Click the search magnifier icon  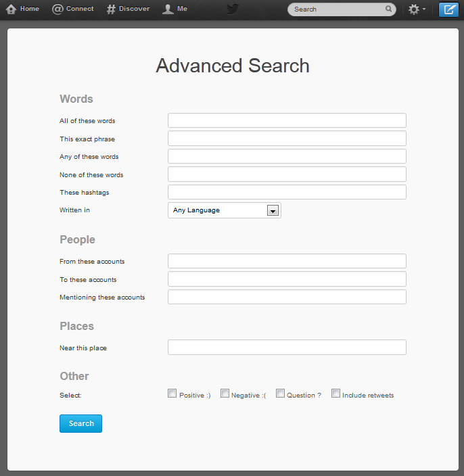(x=388, y=9)
